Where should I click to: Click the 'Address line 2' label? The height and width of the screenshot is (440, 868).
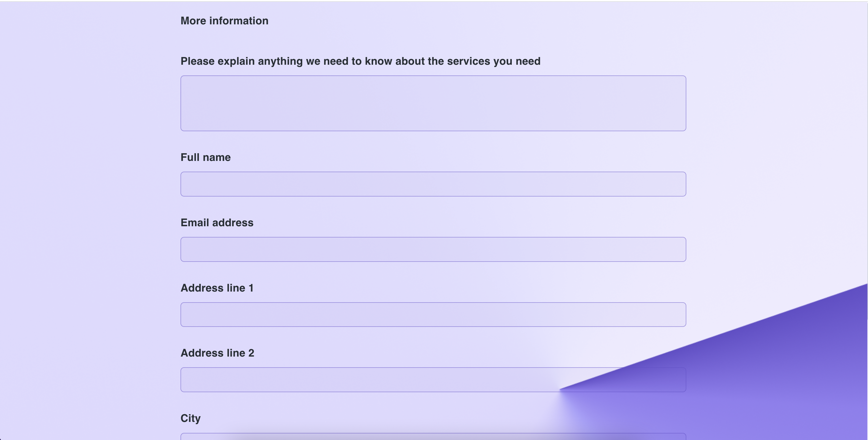(x=217, y=353)
